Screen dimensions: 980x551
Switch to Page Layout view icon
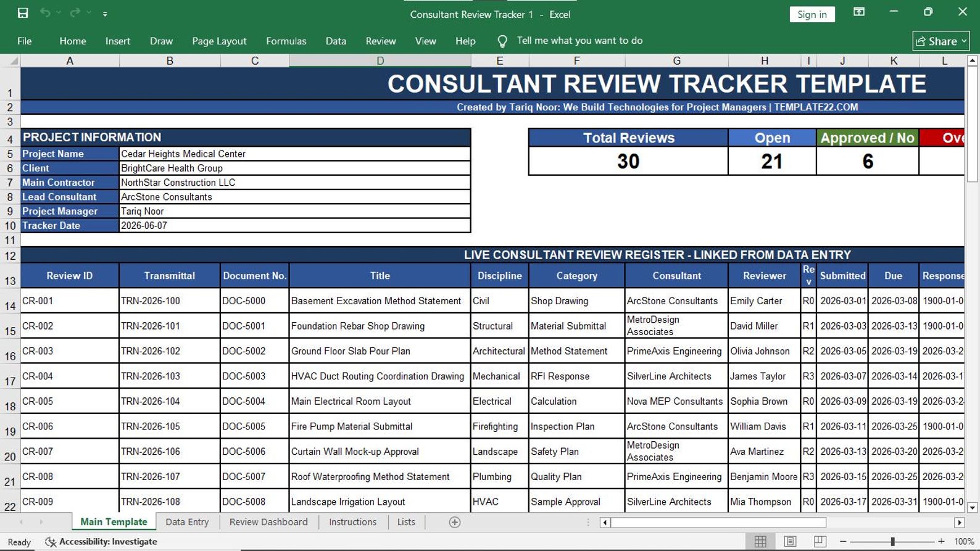tap(790, 542)
